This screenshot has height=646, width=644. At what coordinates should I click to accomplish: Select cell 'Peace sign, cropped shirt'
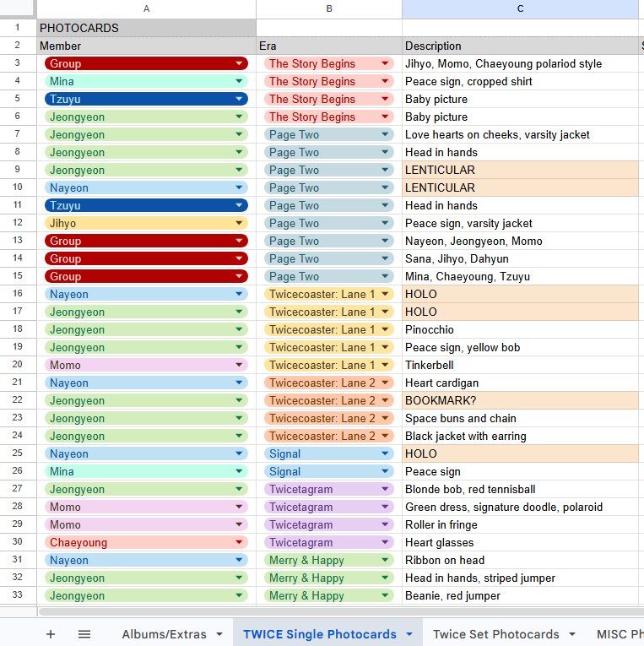520,81
